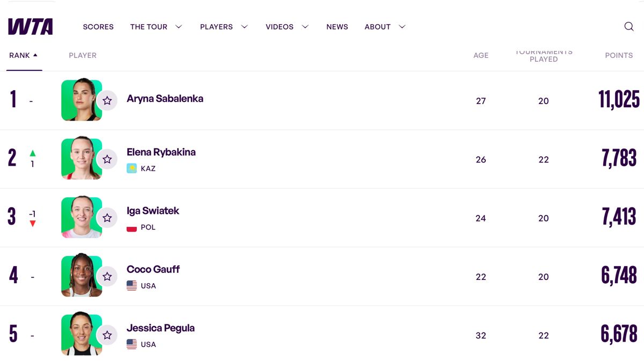Screen dimensions: 644x362
Task: Click red down arrow for Iga Swiatek
Action: click(x=32, y=224)
